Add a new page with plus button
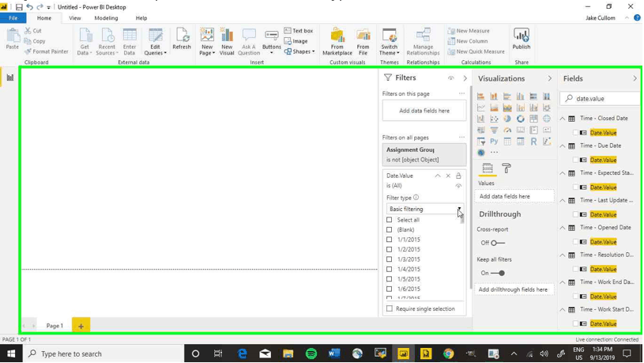The height and width of the screenshot is (363, 644). [x=81, y=326]
